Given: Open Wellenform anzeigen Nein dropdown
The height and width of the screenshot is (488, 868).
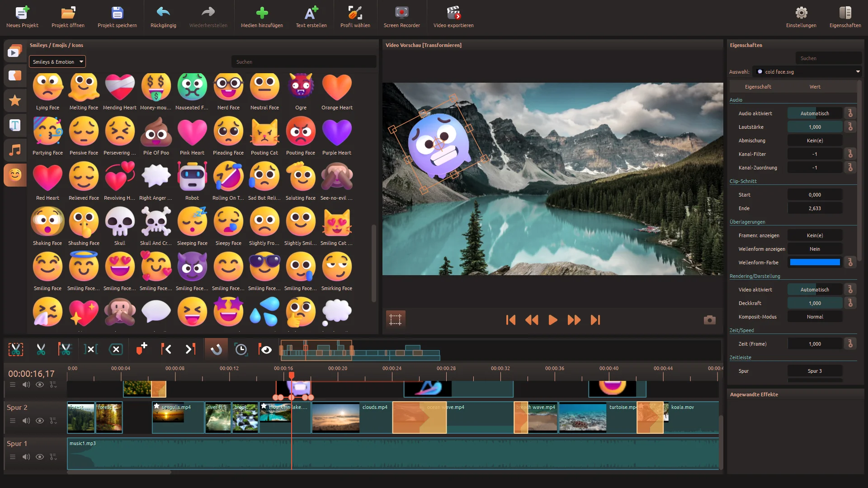Looking at the screenshot, I should (x=815, y=249).
